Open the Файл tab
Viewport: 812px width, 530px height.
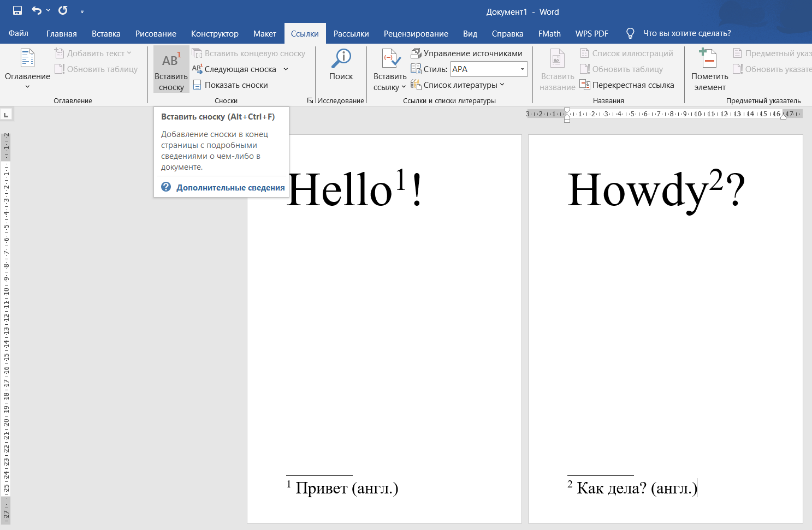click(19, 33)
